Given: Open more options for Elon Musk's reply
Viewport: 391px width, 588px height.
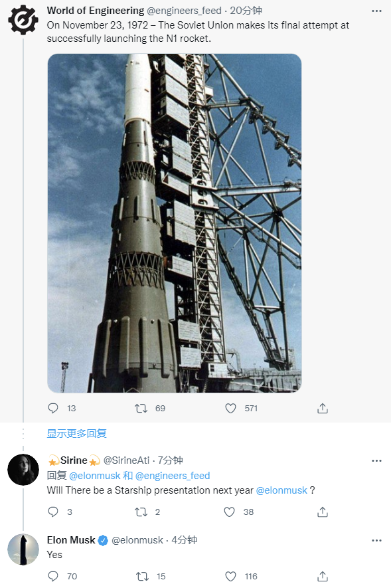Looking at the screenshot, I should click(376, 540).
